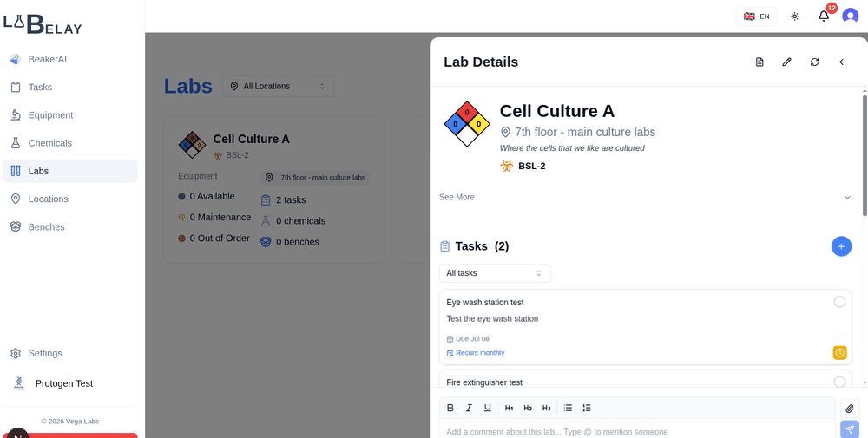Screen dimensions: 868x438
Task: Open the user avatar profile menu
Action: [x=851, y=16]
